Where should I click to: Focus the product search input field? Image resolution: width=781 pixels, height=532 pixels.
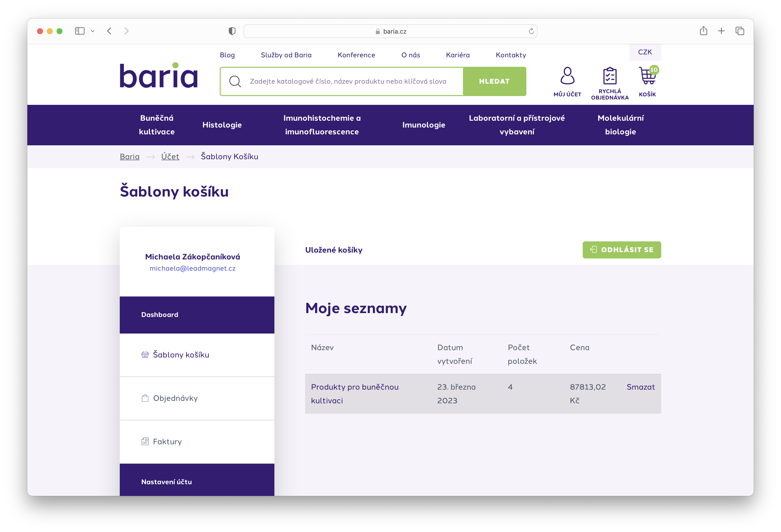(x=348, y=81)
